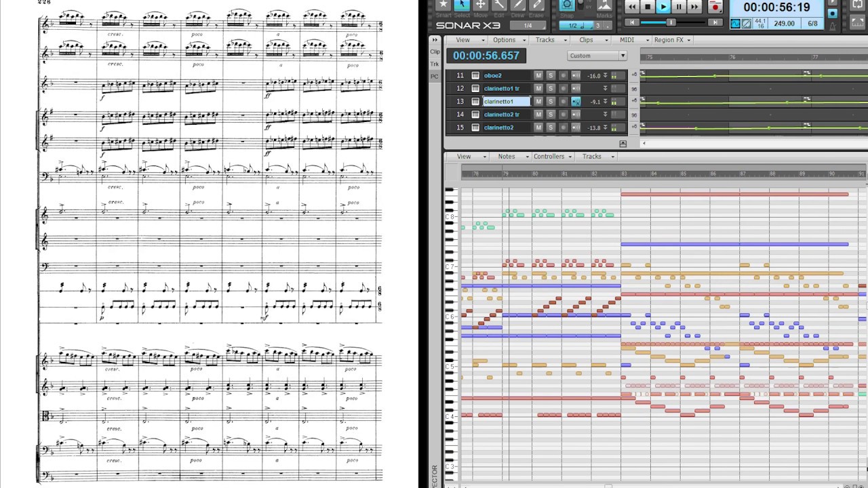Screen dimensions: 868x488
Task: Click the clarinetto2 volume value -13.8
Action: [594, 128]
